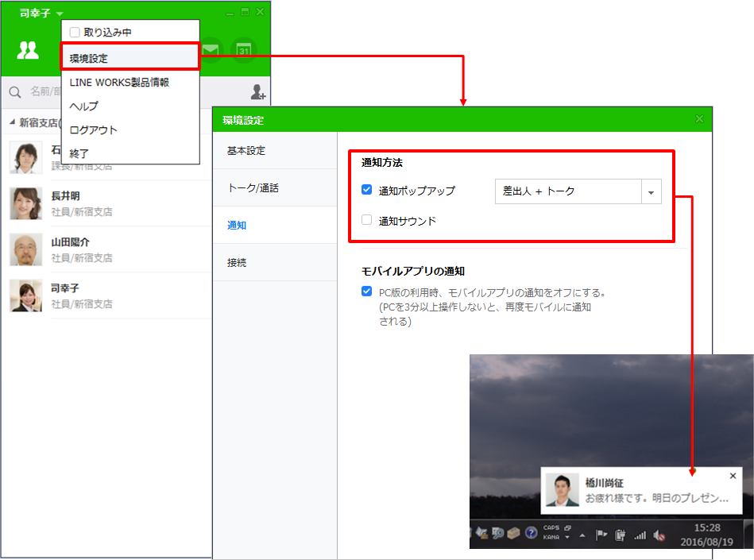754x560 pixels.
Task: Switch to the トーク/通話 settings tab
Action: pyautogui.click(x=253, y=188)
